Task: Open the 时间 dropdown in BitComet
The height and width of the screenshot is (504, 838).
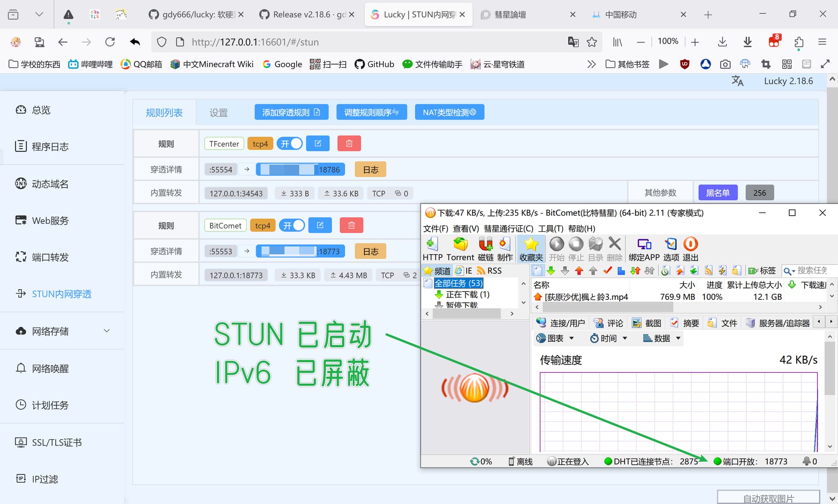Action: point(608,338)
